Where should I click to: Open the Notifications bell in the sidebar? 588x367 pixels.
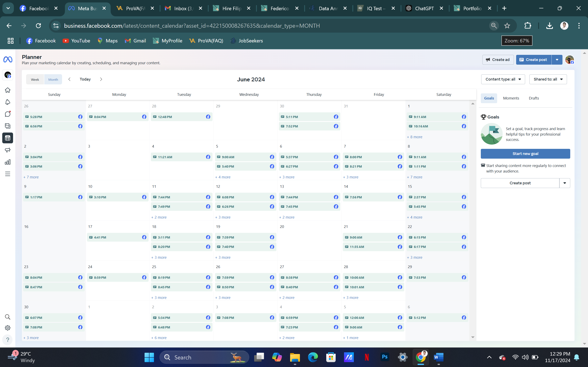(8, 102)
